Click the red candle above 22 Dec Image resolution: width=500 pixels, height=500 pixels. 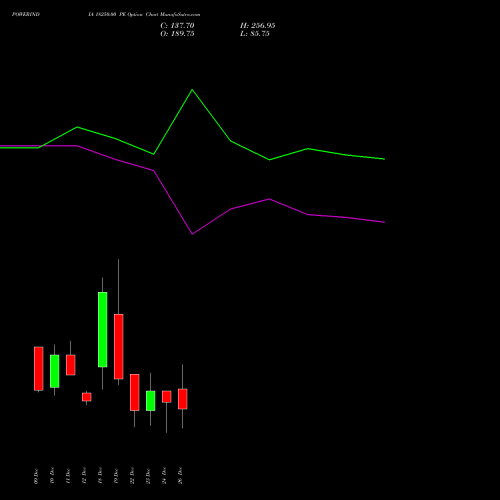point(135,392)
